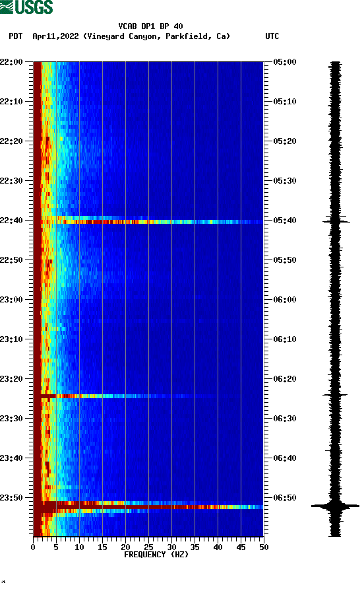
Task: Click the 22:30 PDT time label
Action: point(11,181)
